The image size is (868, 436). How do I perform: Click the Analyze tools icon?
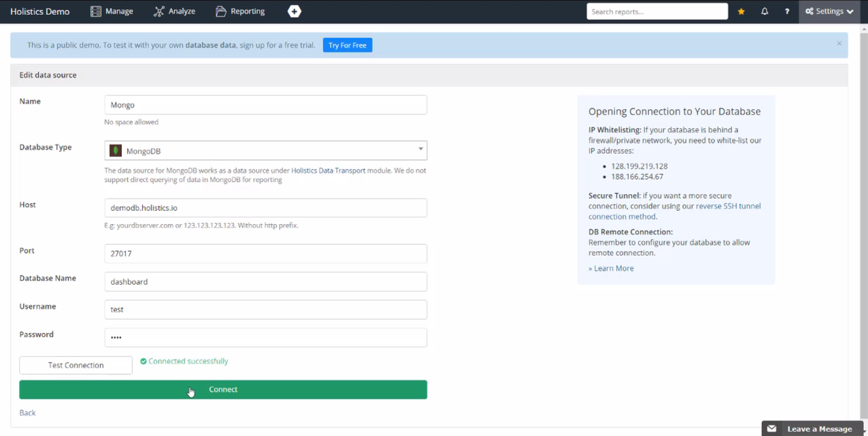tap(159, 11)
